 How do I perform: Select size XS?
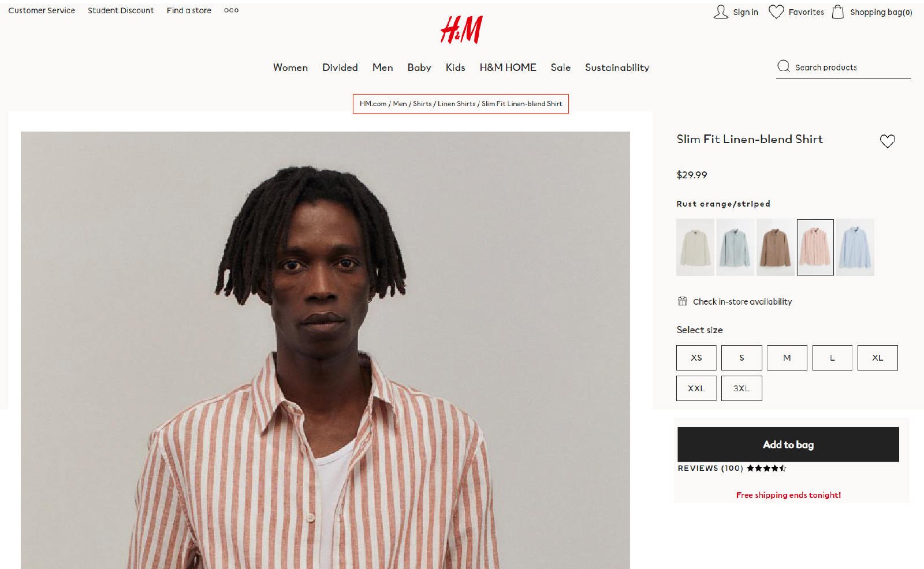coord(696,358)
